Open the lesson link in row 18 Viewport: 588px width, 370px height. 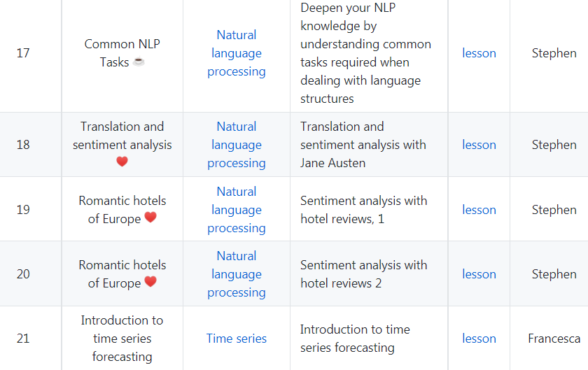coord(479,145)
